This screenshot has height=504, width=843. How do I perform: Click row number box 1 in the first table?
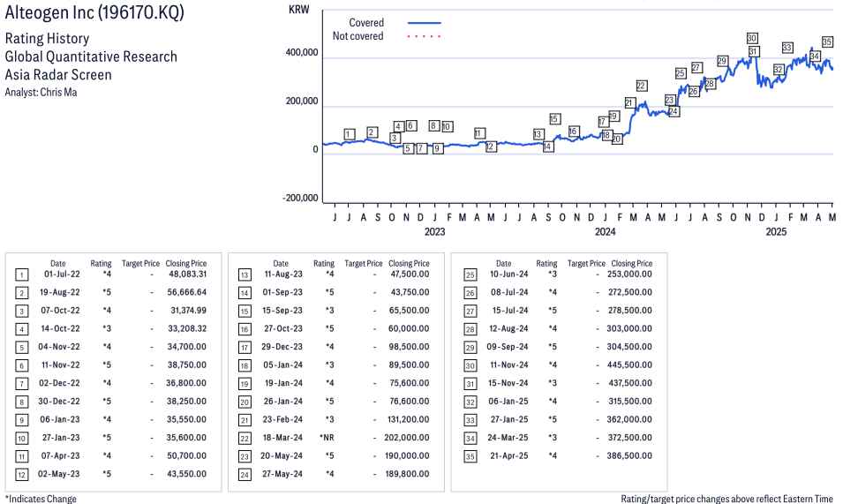coord(21,275)
